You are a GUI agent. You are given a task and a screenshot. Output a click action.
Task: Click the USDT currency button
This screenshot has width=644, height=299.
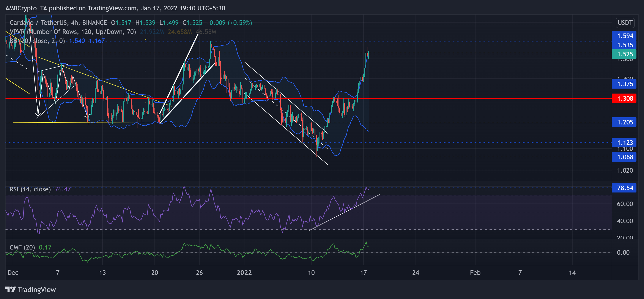[625, 23]
